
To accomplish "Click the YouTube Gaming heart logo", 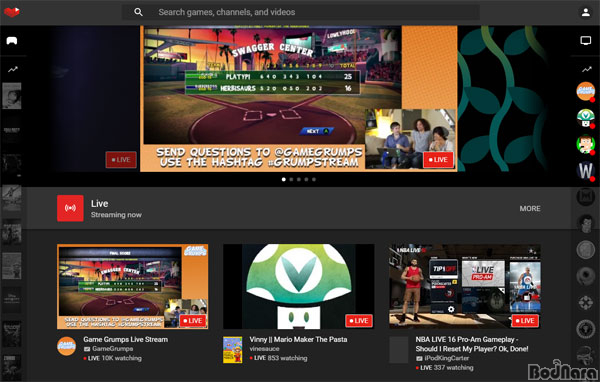I will [x=12, y=12].
